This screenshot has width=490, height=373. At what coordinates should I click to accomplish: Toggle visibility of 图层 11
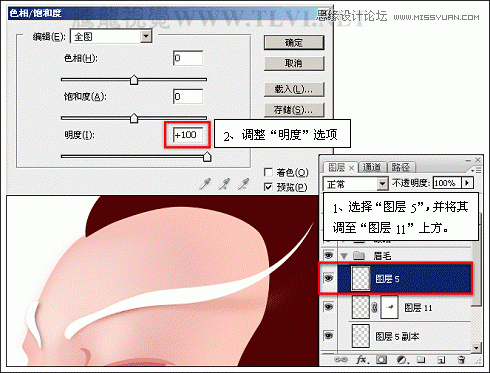point(329,307)
